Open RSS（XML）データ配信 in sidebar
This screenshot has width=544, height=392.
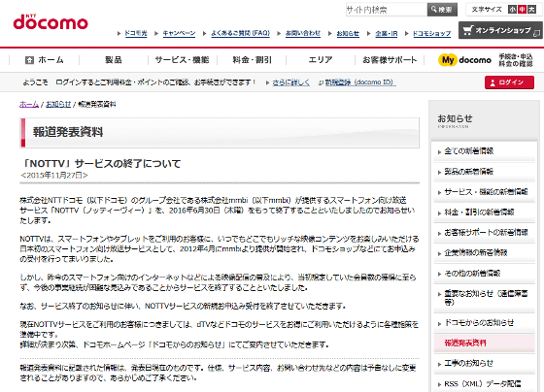[484, 383]
